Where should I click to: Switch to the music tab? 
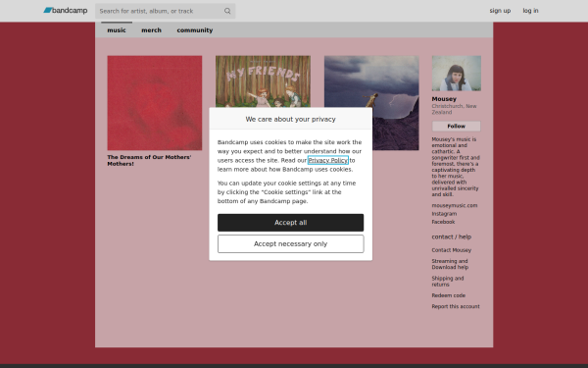coord(117,30)
